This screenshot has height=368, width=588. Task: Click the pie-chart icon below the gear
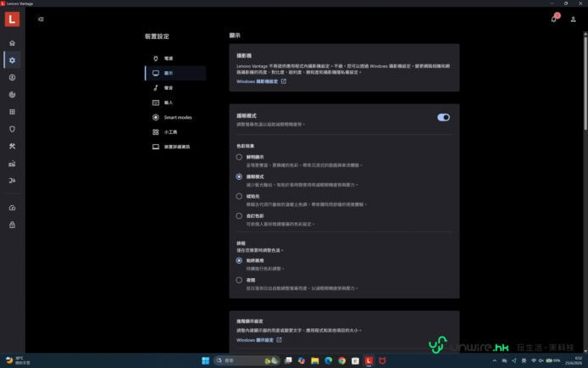[x=12, y=94]
